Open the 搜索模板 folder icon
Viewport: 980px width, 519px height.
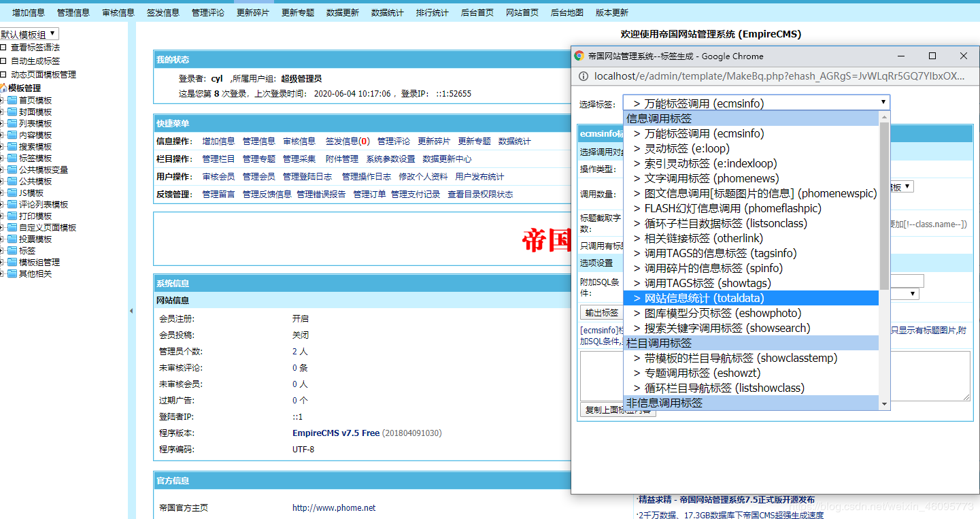click(12, 146)
